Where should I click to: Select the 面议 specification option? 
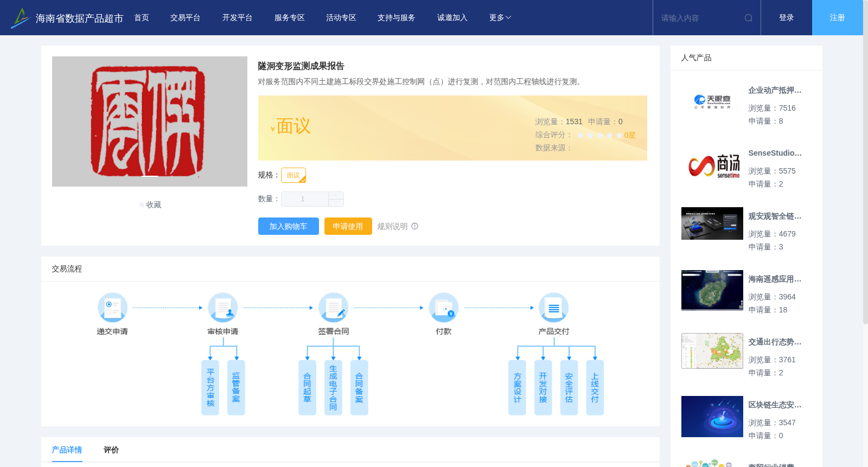pos(293,175)
